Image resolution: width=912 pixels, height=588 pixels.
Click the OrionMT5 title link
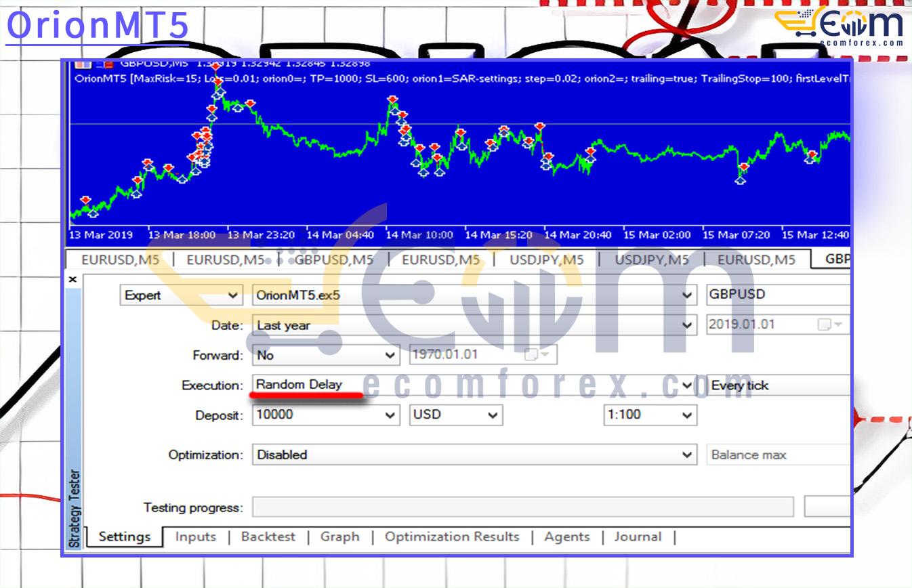tap(98, 26)
